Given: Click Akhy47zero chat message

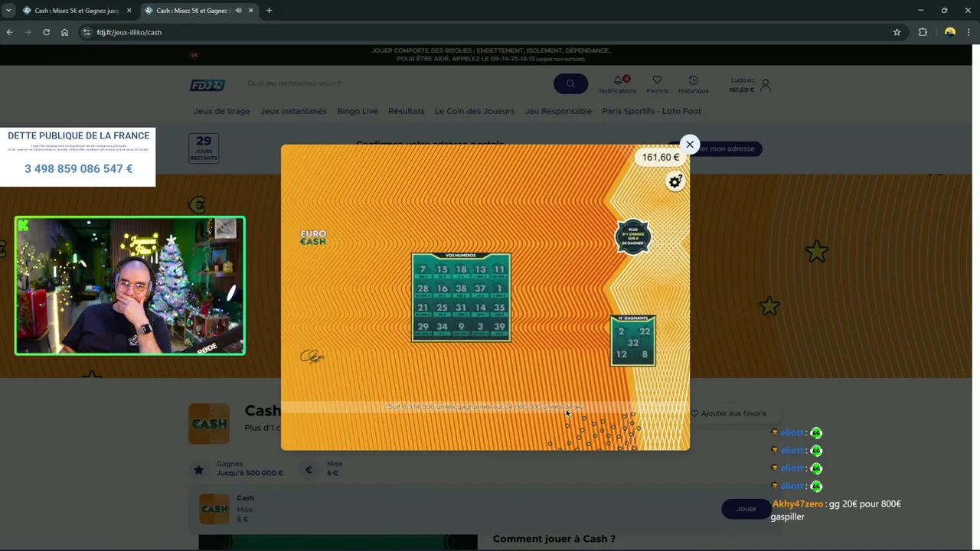Looking at the screenshot, I should [836, 510].
